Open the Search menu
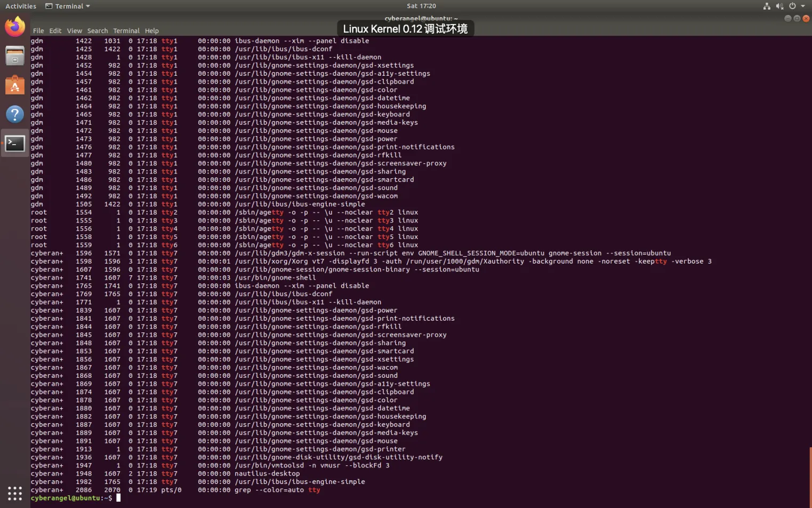The image size is (812, 508). [x=98, y=31]
